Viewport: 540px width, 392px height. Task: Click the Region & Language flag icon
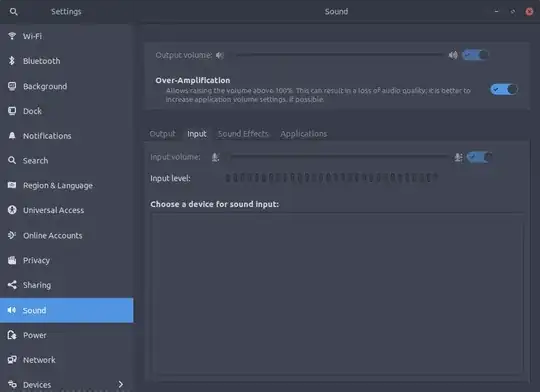[12, 185]
